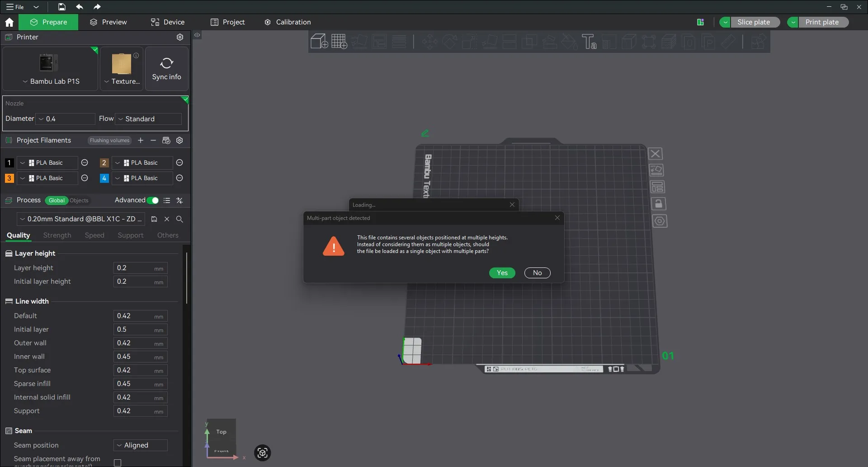Open the Texture plate type dropdown
This screenshot has height=467, width=868.
tap(122, 81)
